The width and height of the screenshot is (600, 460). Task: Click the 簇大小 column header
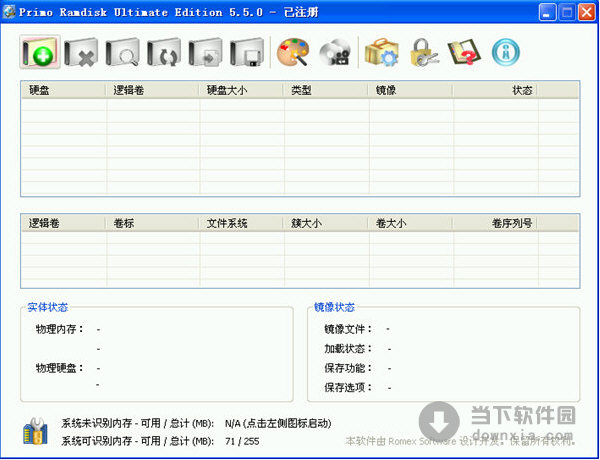326,223
